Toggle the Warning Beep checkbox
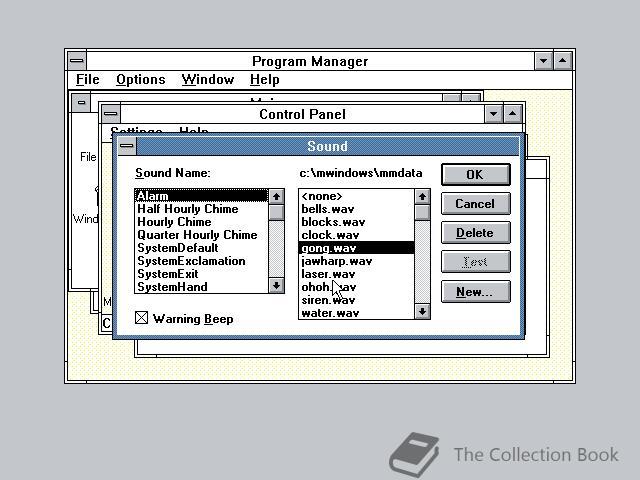Image resolution: width=640 pixels, height=480 pixels. click(142, 318)
